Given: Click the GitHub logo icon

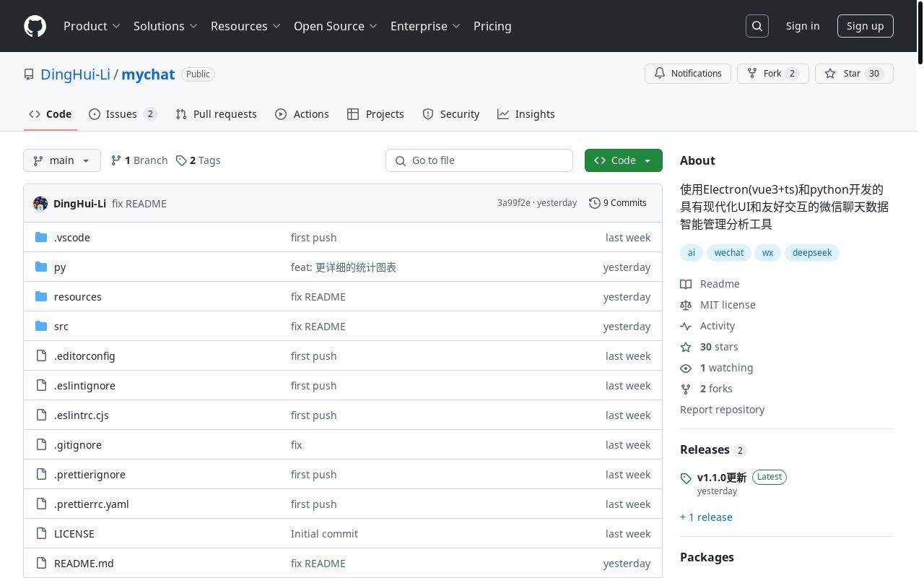Looking at the screenshot, I should [35, 26].
